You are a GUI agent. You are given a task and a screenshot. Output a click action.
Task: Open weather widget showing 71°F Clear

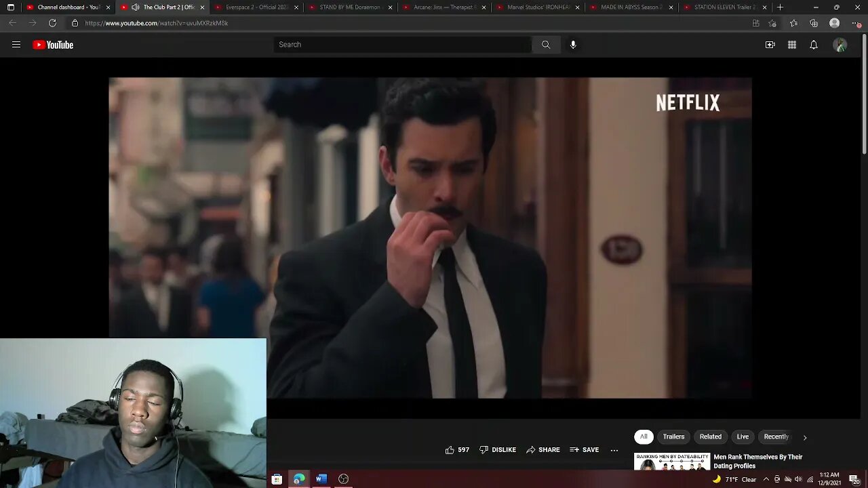point(734,479)
